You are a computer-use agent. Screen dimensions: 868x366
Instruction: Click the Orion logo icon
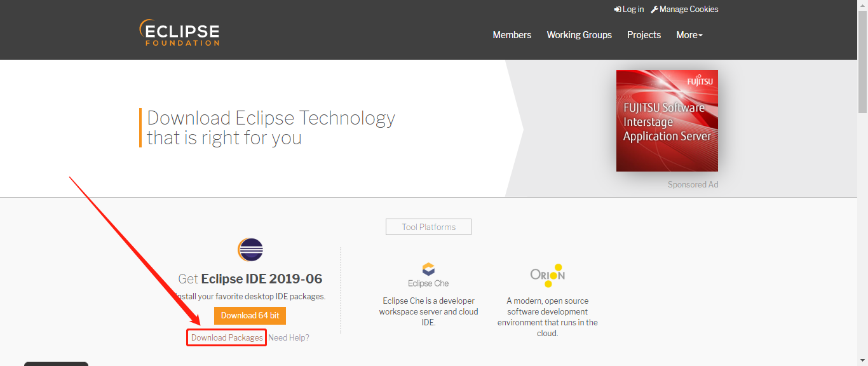[548, 275]
